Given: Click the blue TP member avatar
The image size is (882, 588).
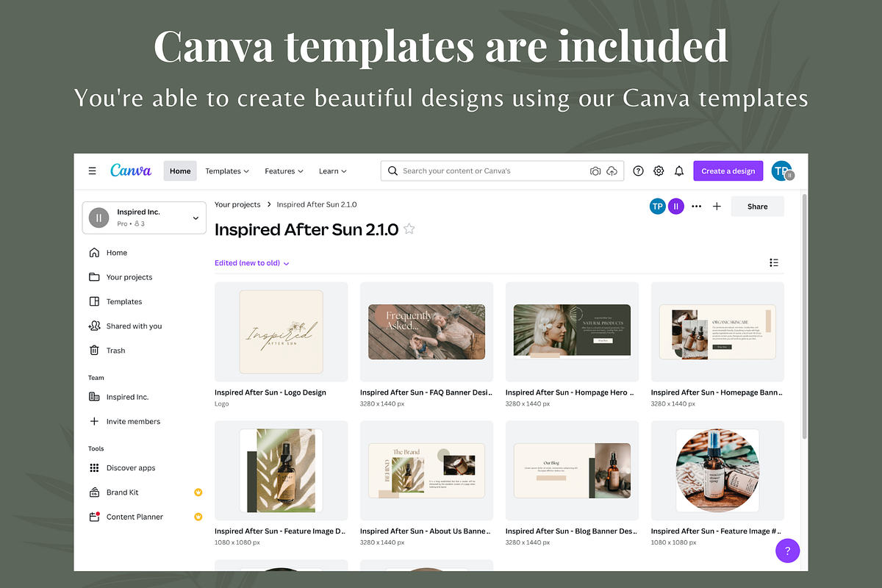Looking at the screenshot, I should coord(658,207).
